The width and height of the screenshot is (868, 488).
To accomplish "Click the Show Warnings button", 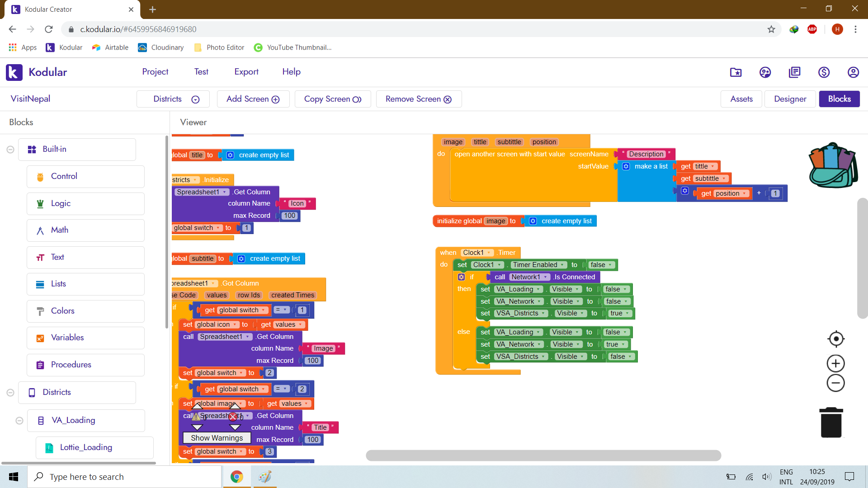I will tap(217, 438).
